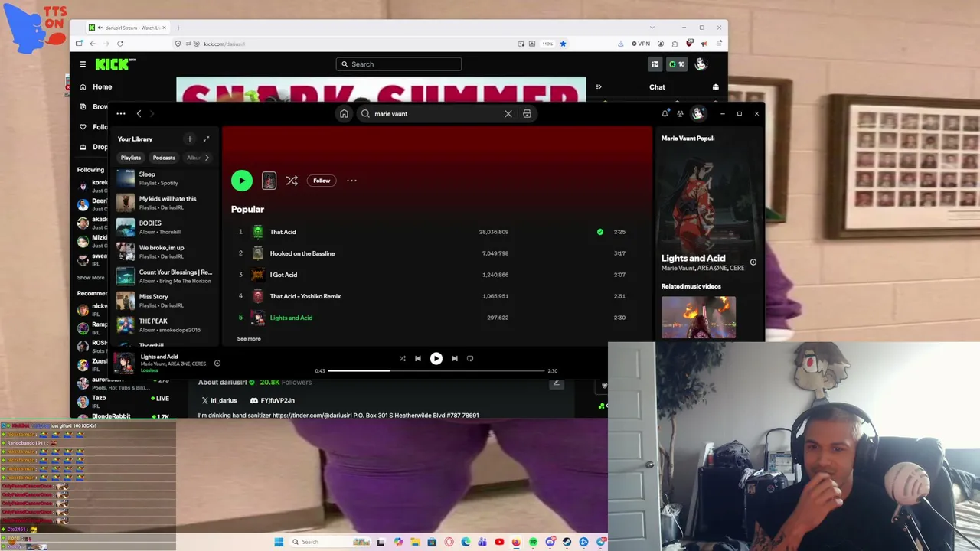Open Kick chat gift icon
The width and height of the screenshot is (980, 551).
coord(716,87)
